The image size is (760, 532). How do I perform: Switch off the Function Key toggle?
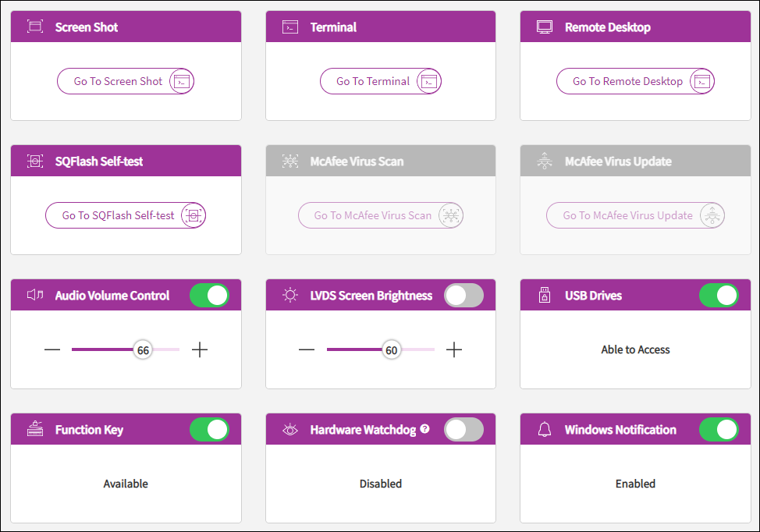209,430
